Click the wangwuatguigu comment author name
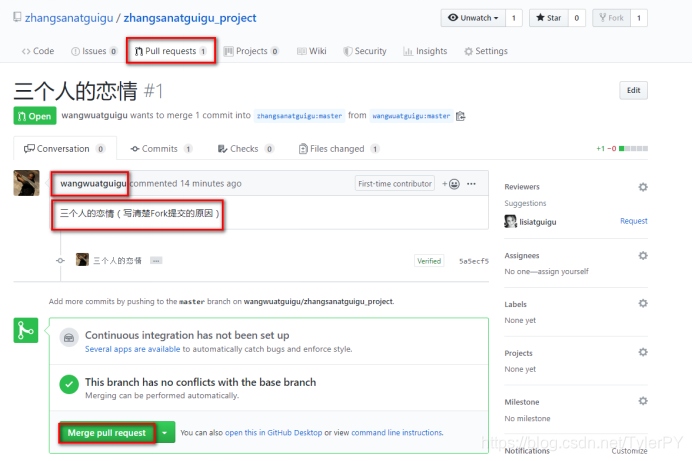This screenshot has height=461, width=693. coord(93,183)
